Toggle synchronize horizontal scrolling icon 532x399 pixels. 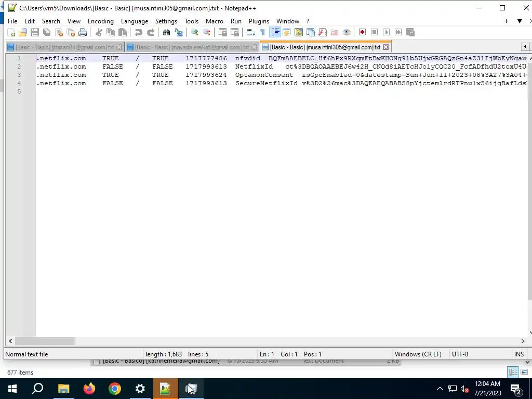click(x=234, y=32)
